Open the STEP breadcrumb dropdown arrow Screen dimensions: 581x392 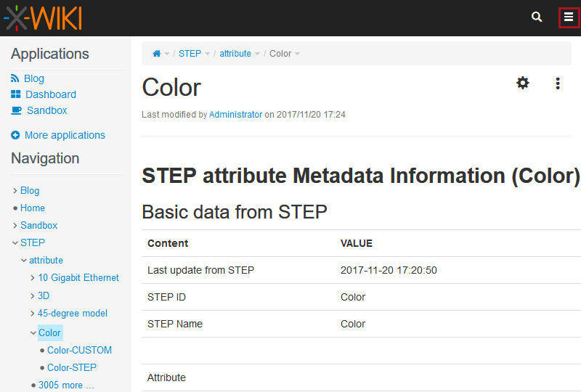coord(207,54)
